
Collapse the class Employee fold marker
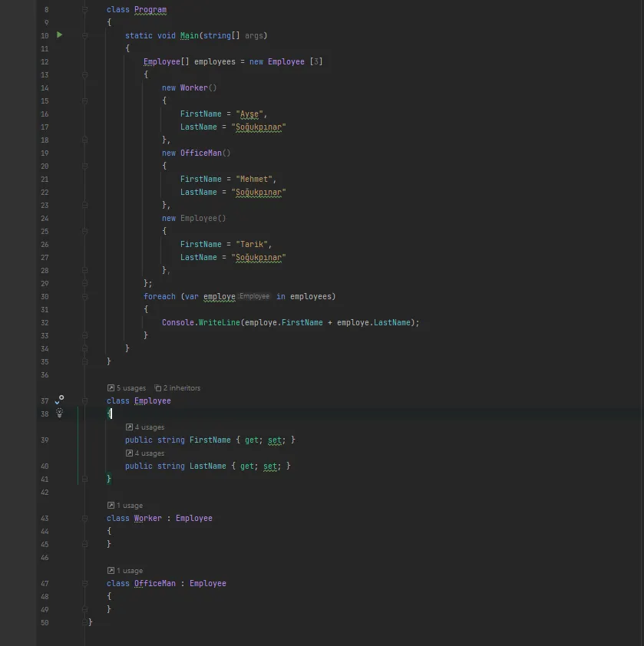(x=84, y=400)
